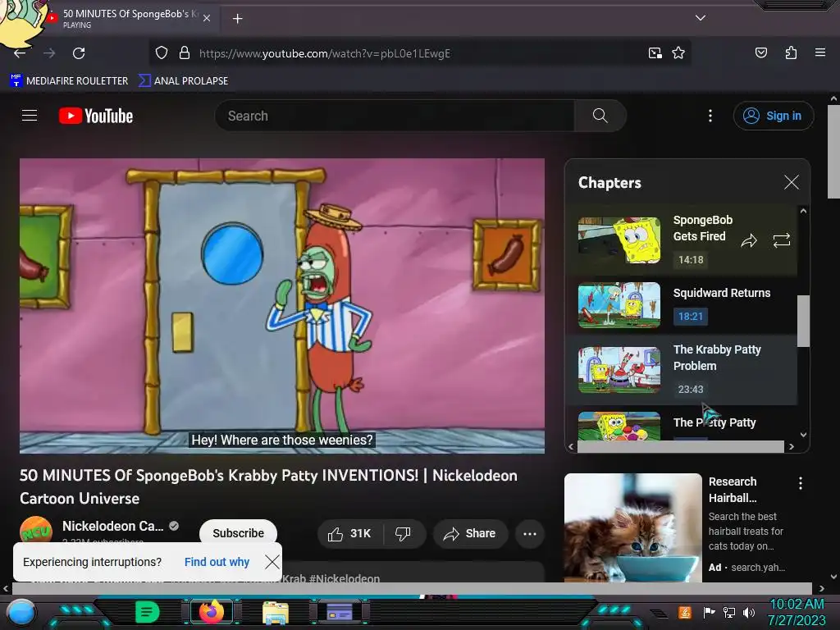
Task: Dismiss the Experiencing interruptions popup
Action: click(x=272, y=562)
